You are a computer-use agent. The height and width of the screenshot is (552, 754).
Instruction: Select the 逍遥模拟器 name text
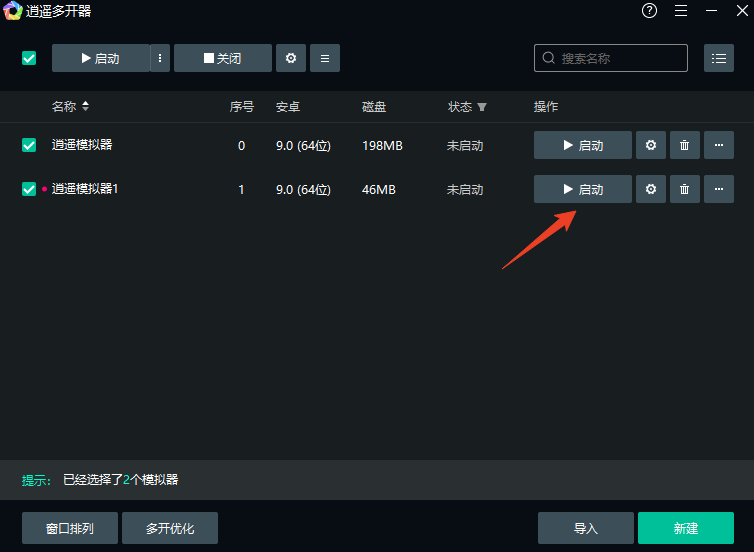click(x=82, y=145)
